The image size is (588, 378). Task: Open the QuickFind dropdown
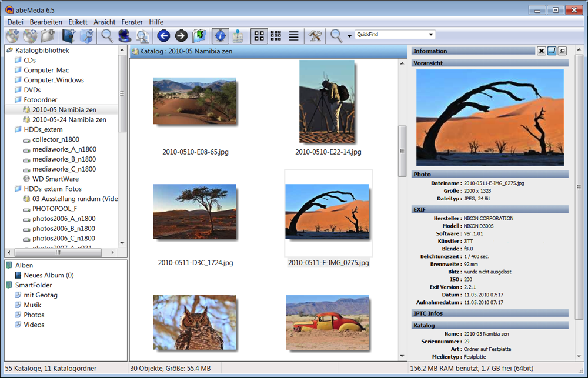click(x=431, y=35)
